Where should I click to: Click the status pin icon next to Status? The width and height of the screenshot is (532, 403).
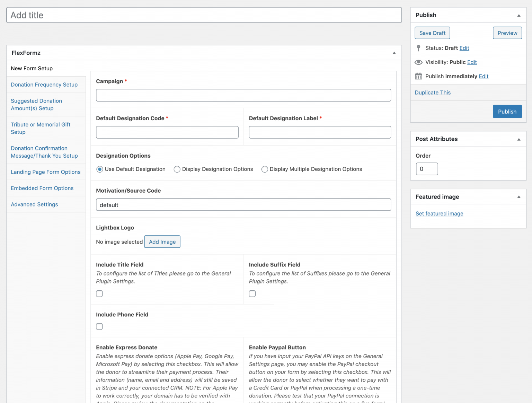[418, 48]
